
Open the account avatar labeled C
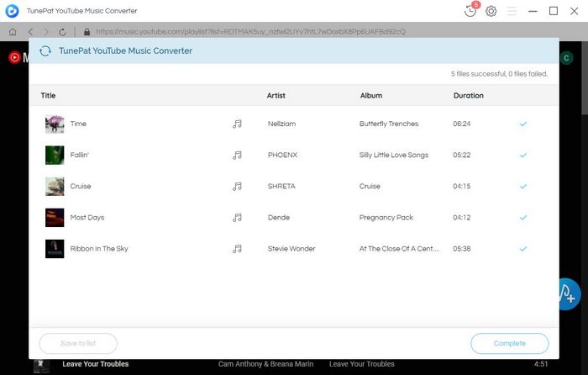point(566,58)
